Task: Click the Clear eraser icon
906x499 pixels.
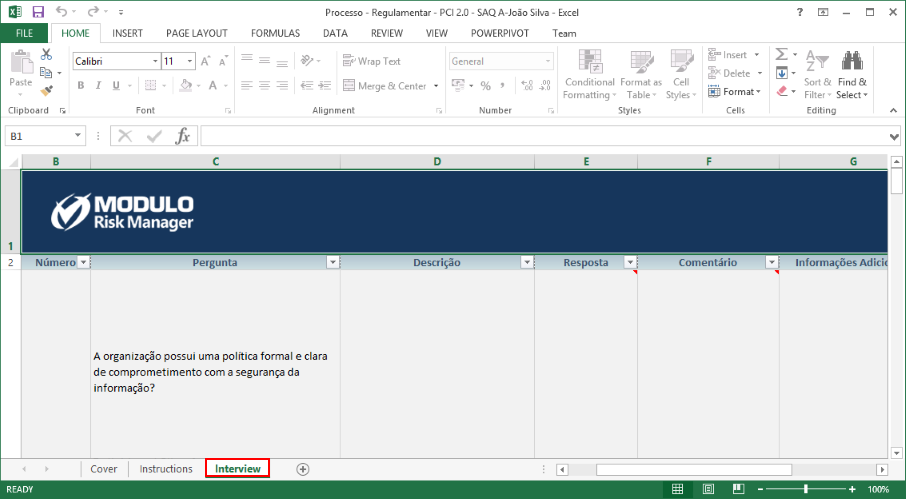Action: 781,91
